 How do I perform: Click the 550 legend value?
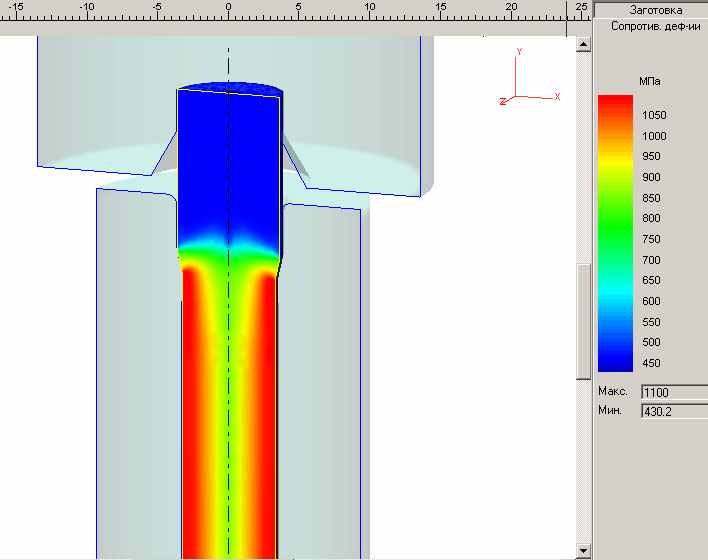[x=651, y=322]
